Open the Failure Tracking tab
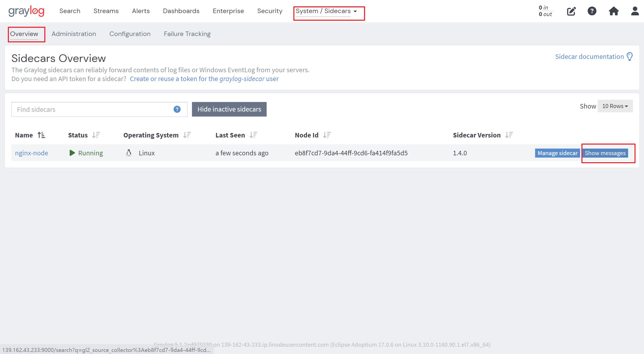The height and width of the screenshot is (354, 644). [x=187, y=34]
